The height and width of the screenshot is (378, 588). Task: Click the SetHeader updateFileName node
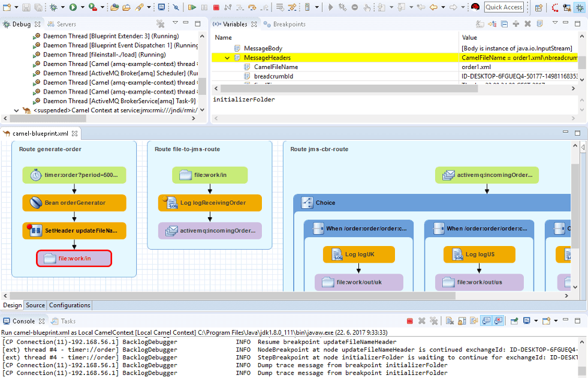(x=74, y=230)
